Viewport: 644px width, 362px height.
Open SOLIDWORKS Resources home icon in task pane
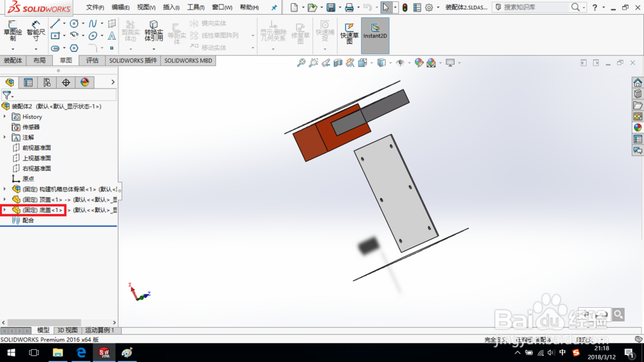638,82
